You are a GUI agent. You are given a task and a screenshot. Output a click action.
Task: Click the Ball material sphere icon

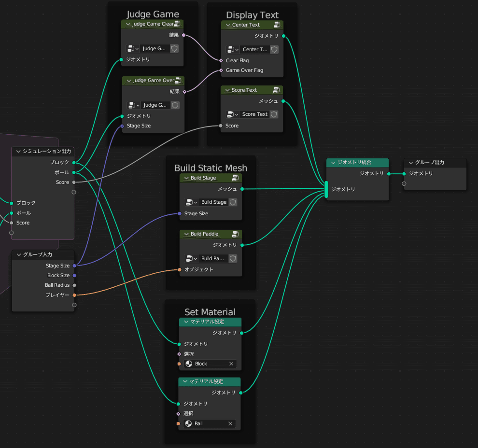(x=188, y=423)
